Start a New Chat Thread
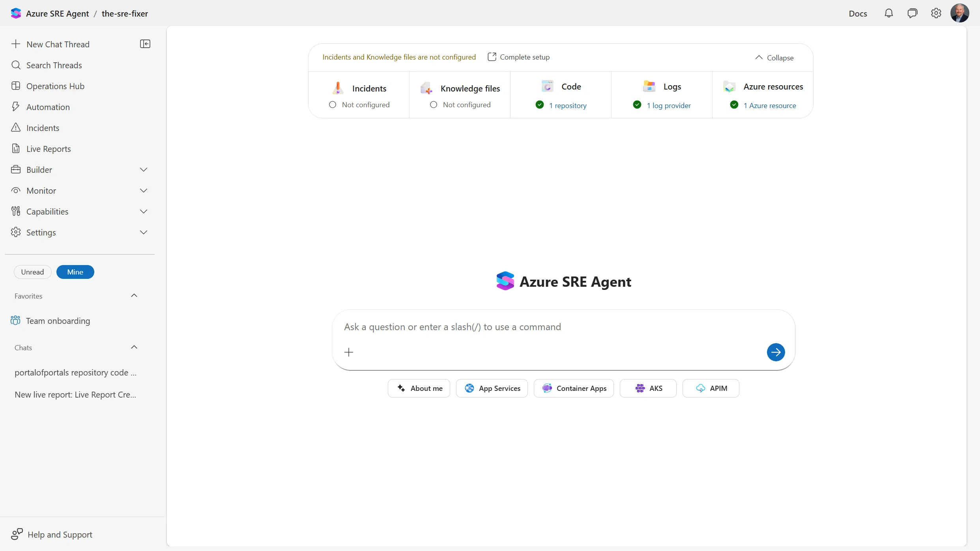Viewport: 980px width, 551px height. point(58,44)
